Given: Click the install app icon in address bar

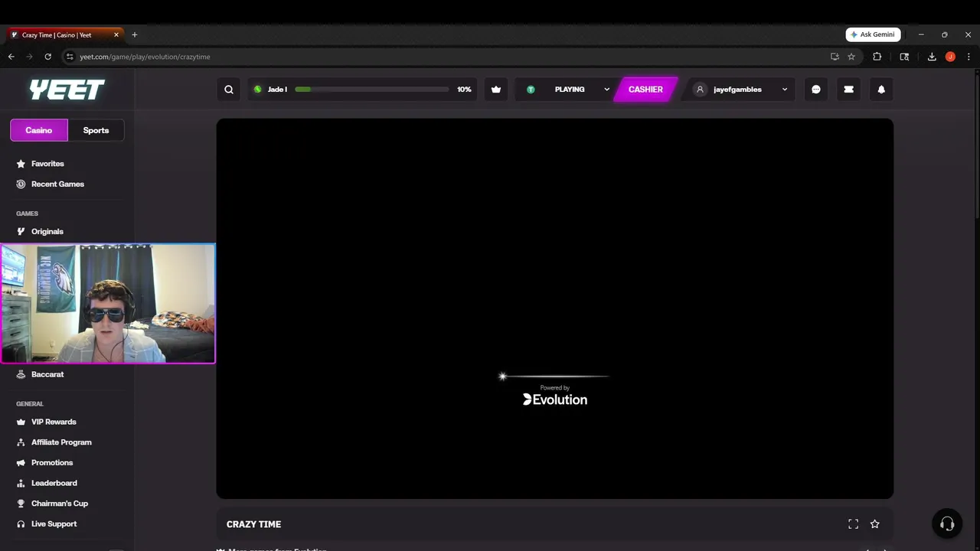Looking at the screenshot, I should 835,57.
